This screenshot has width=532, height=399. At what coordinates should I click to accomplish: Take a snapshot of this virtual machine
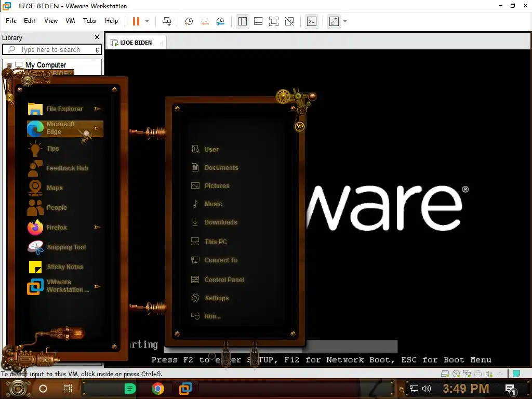189,21
